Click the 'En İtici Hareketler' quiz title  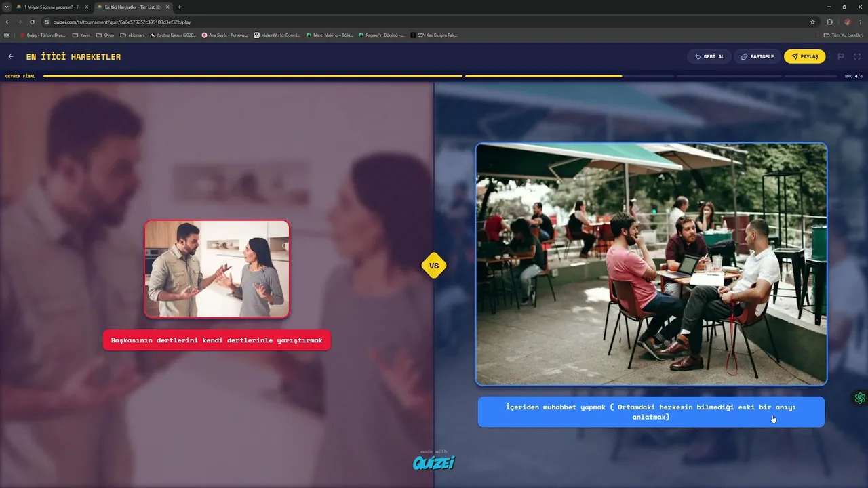pos(73,57)
